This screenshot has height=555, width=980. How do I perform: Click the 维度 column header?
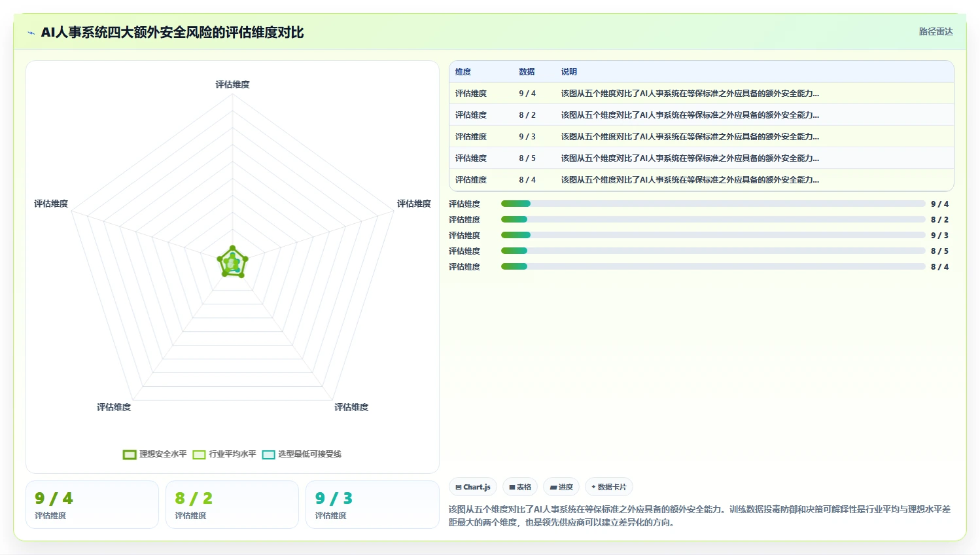tap(463, 72)
